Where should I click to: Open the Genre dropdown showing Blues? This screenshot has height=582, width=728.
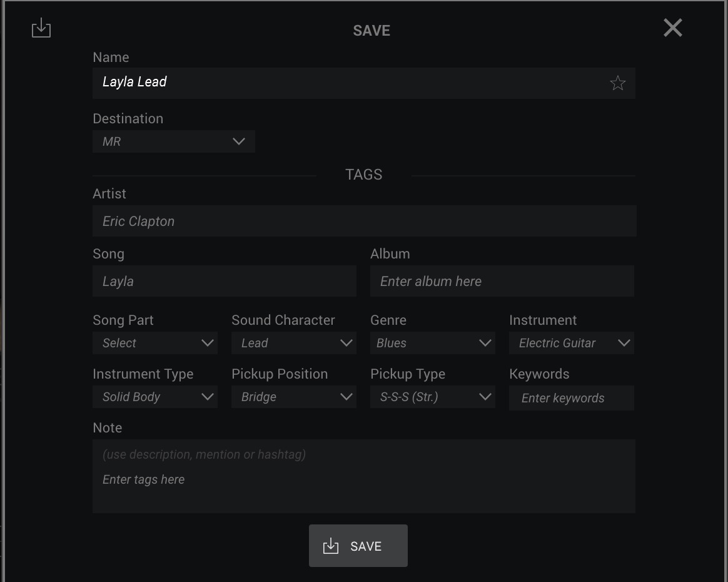[x=433, y=343]
